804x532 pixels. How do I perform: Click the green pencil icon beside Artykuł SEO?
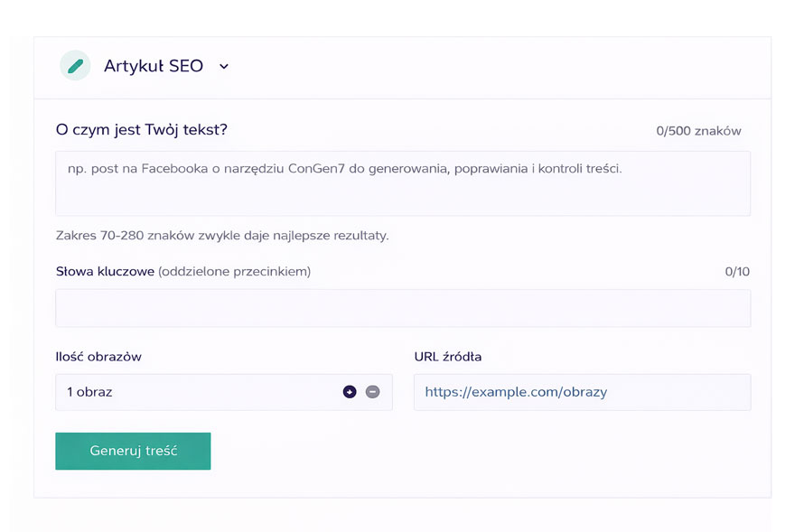75,66
